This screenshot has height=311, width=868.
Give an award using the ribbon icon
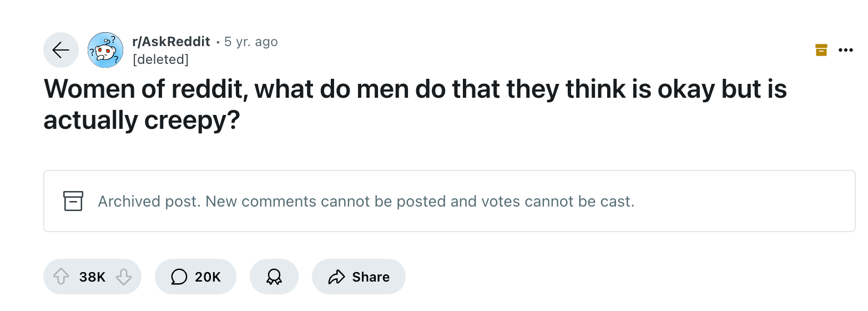pyautogui.click(x=274, y=277)
